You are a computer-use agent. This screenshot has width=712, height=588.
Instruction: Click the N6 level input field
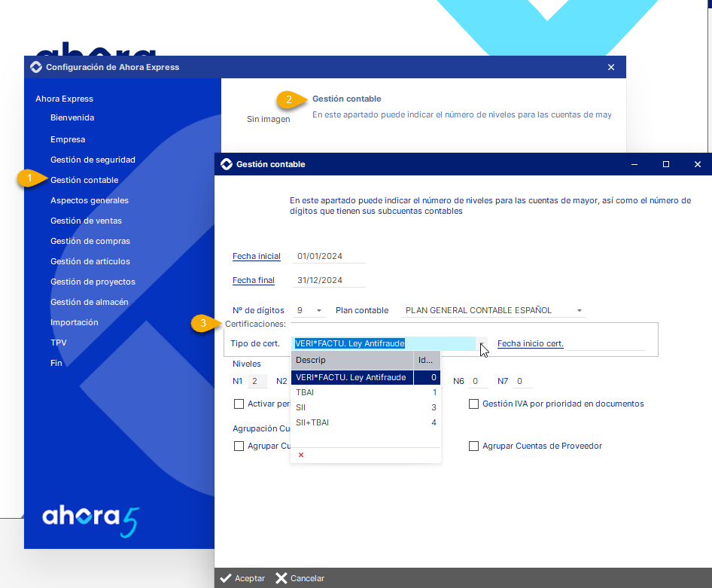click(479, 381)
